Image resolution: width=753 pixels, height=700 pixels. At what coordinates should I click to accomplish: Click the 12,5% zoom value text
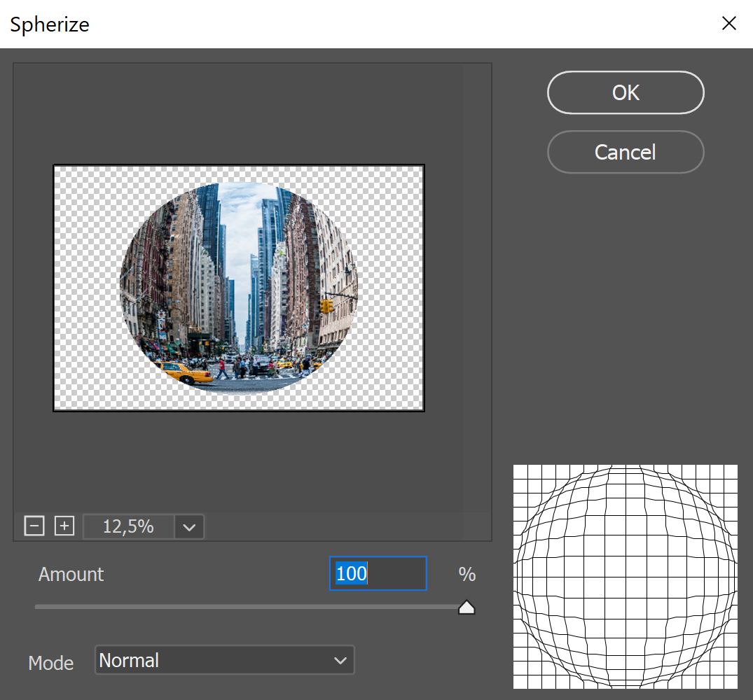(x=127, y=526)
